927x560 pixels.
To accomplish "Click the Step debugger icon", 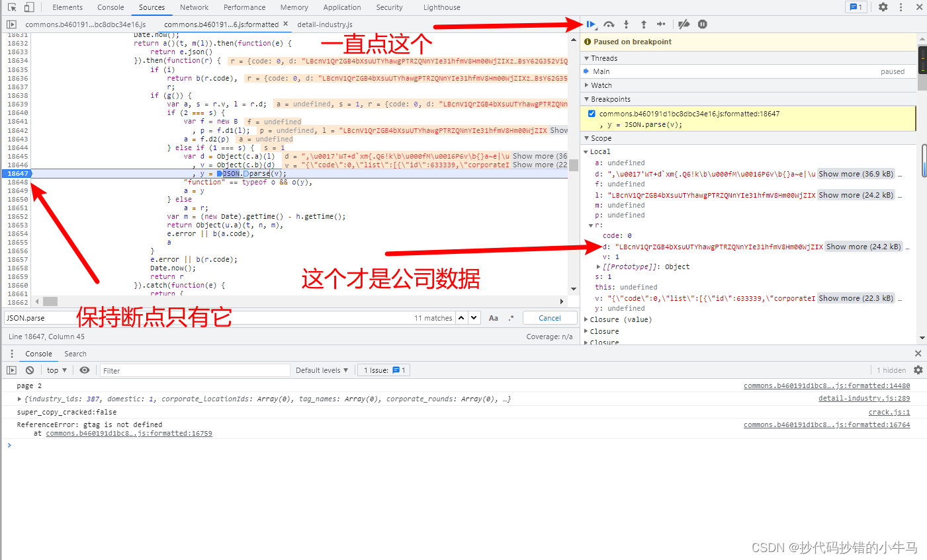I will pos(661,24).
